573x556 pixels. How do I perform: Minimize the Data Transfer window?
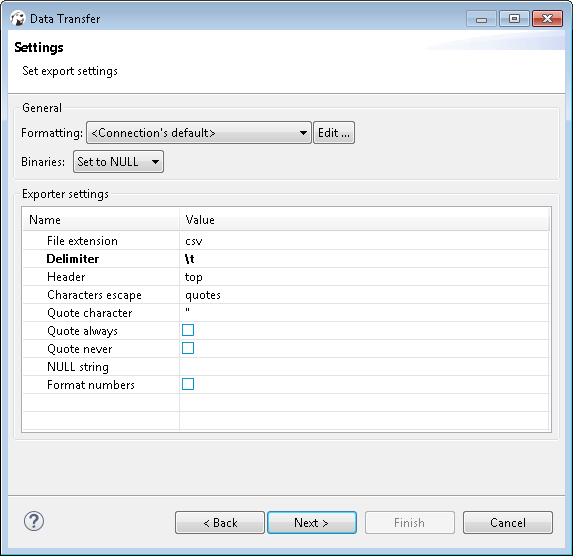coord(481,19)
